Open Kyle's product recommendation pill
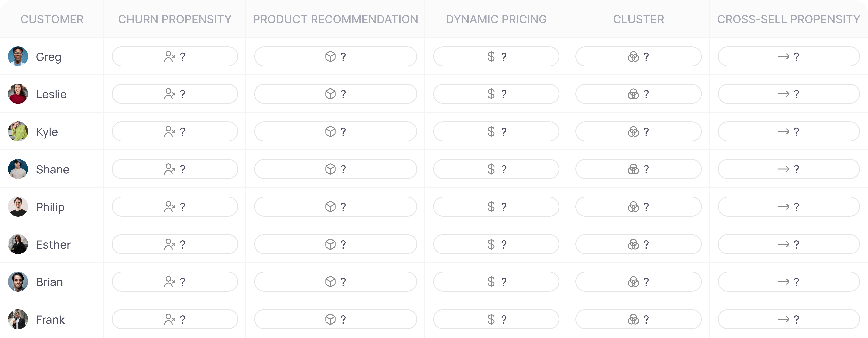868x338 pixels. 335,131
